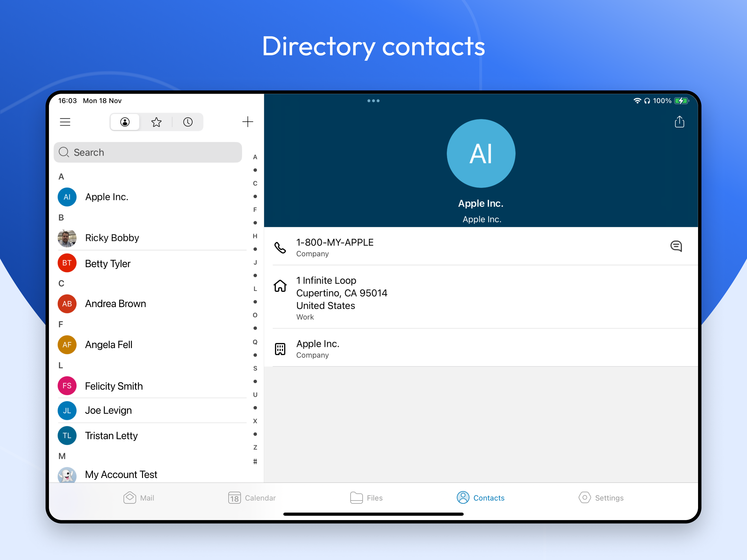Select Ricky Bobby in contact list
The height and width of the screenshot is (560, 747).
(112, 238)
